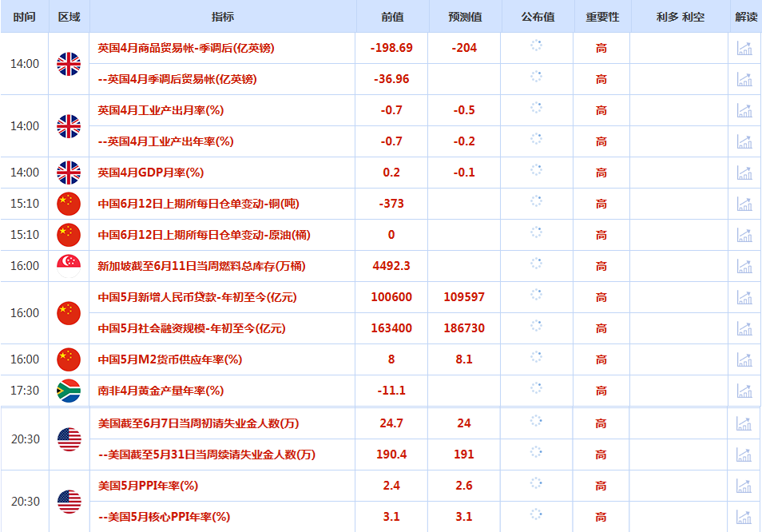Open --美国5月核心PPI年率(%) indicator

pos(164,517)
